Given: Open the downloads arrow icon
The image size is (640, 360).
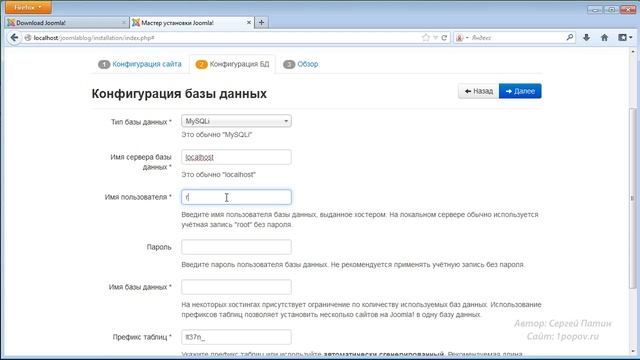Looking at the screenshot, I should click(587, 38).
